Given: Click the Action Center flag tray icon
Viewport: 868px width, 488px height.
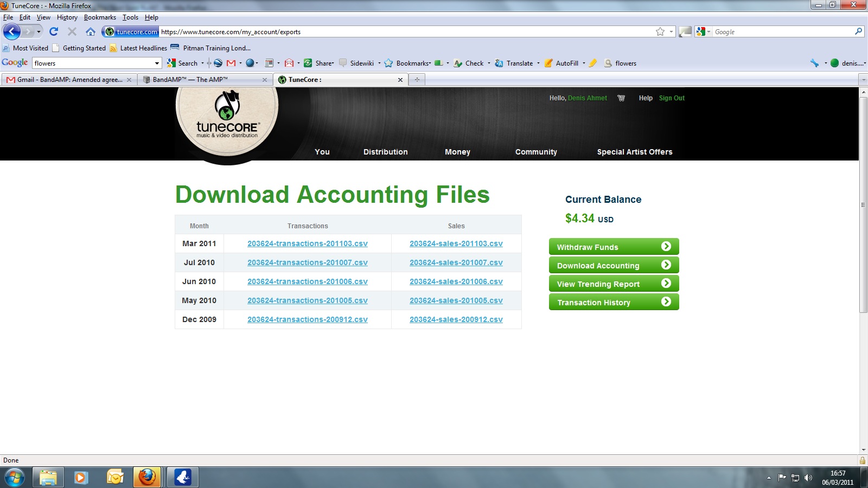Looking at the screenshot, I should [x=782, y=478].
